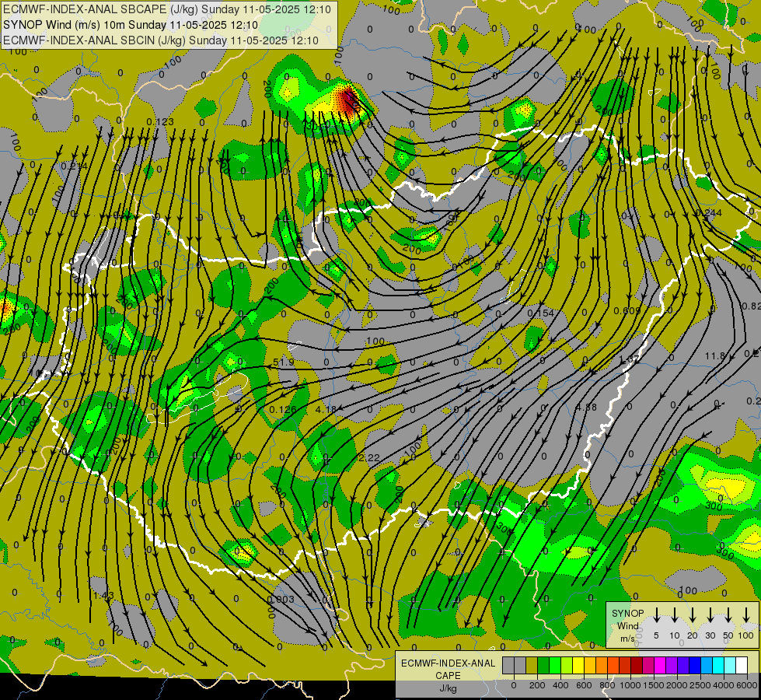Click the 20 m/s wind arrow in legend

[x=692, y=615]
